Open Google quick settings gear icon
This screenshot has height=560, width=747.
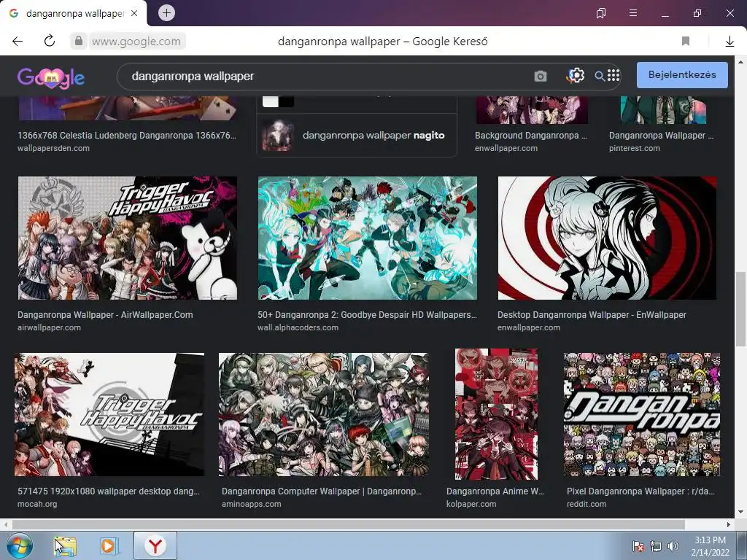(576, 75)
